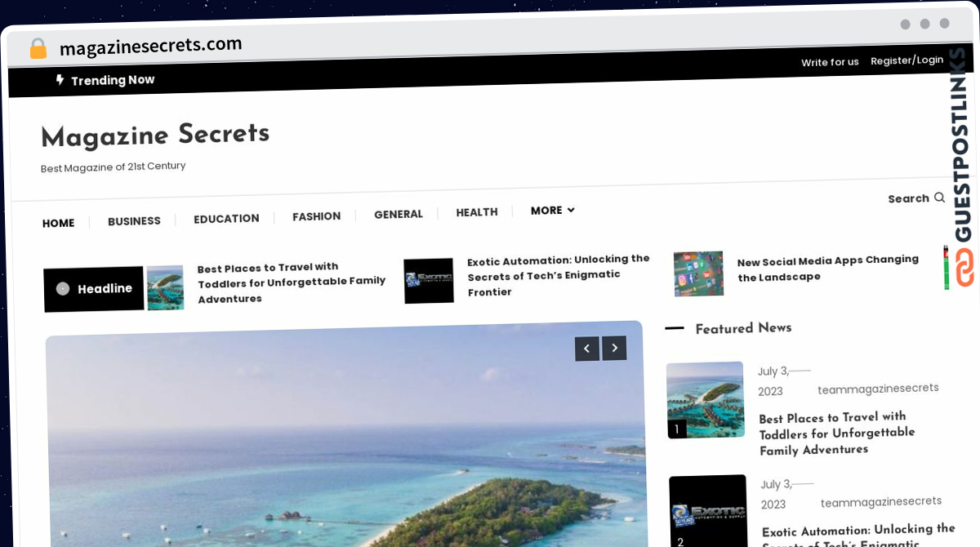Click the Write for us link

pyautogui.click(x=830, y=62)
